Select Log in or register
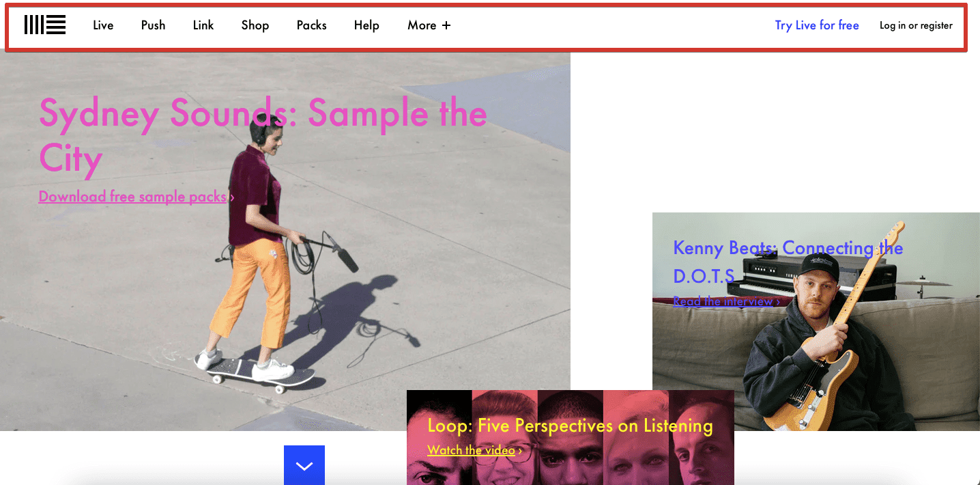The image size is (980, 485). (x=916, y=25)
